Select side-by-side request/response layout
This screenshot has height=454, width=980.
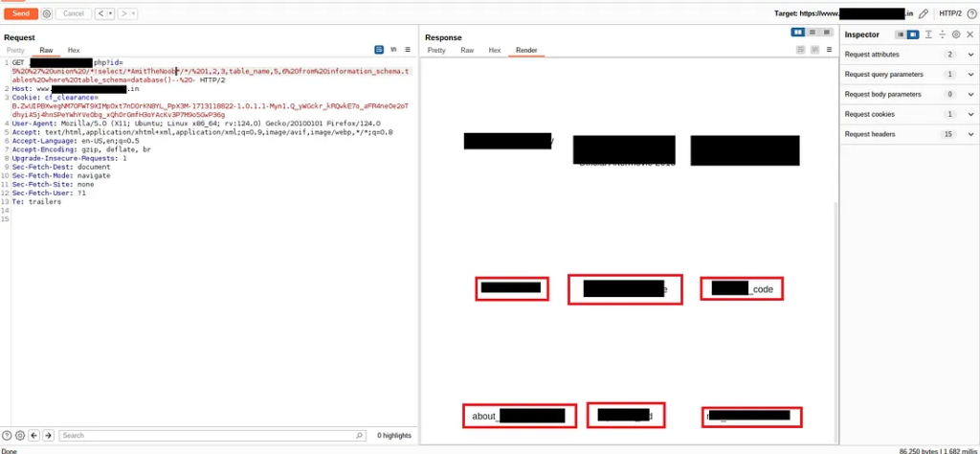[x=797, y=32]
